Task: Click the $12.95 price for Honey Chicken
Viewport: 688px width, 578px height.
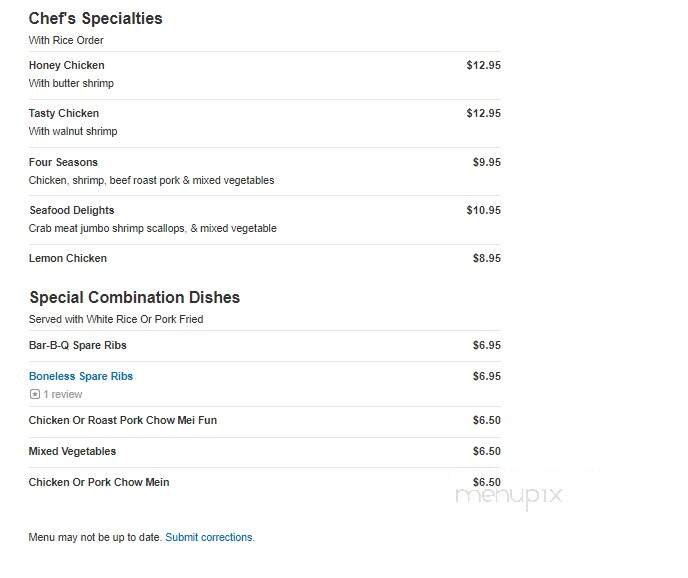Action: pos(483,65)
